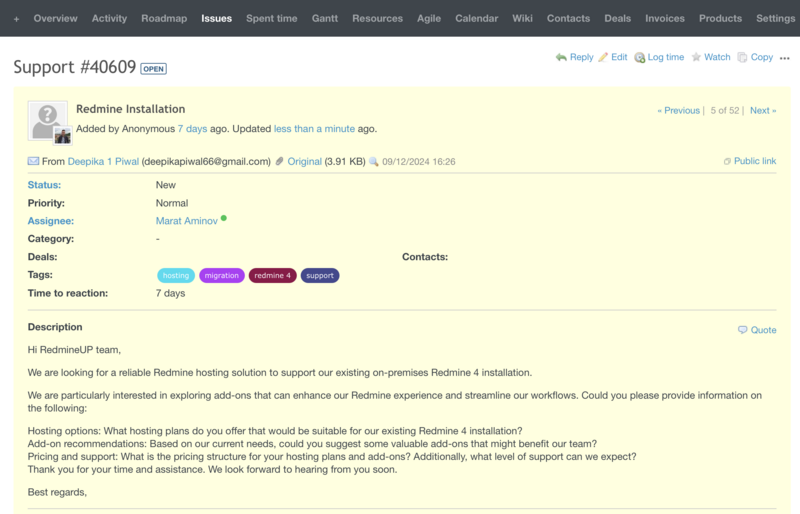This screenshot has height=514, width=800.
Task: Go to the Agile tab
Action: click(x=429, y=18)
